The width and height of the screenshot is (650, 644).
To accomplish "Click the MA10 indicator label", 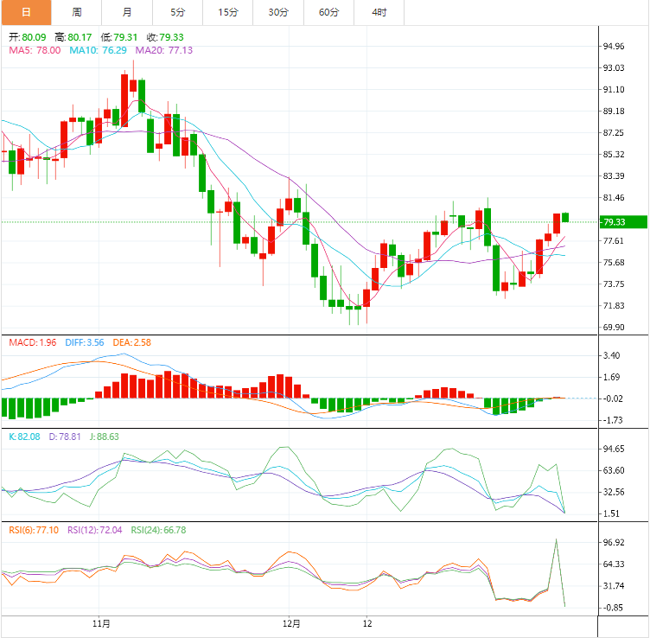I will [98, 50].
